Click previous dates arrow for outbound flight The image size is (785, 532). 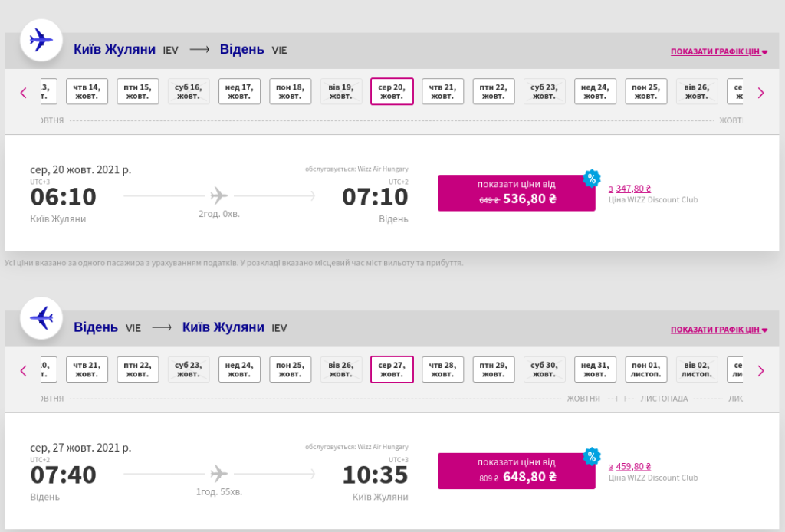(x=24, y=93)
